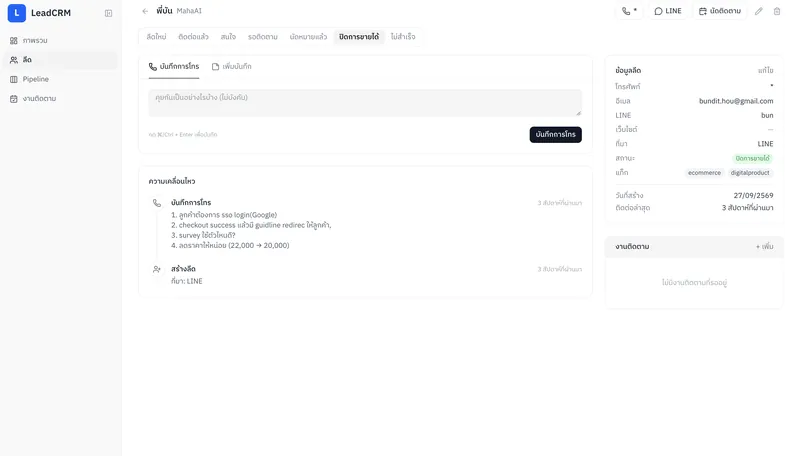This screenshot has height=456, width=800.
Task: Click the ecommerce tag
Action: [704, 172]
